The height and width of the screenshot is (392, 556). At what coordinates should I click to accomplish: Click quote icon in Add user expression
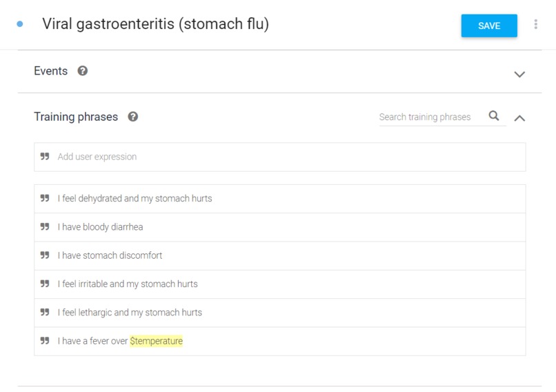pyautogui.click(x=45, y=157)
